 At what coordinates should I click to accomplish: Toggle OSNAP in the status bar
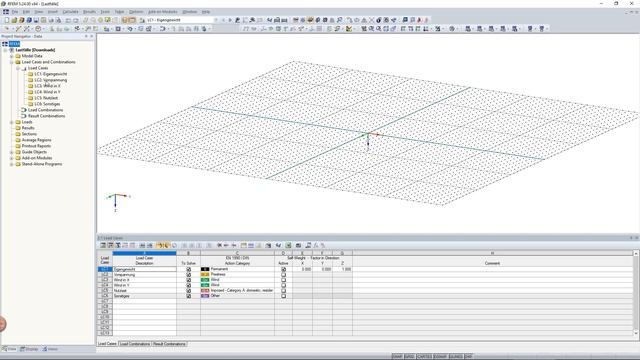(x=440, y=356)
